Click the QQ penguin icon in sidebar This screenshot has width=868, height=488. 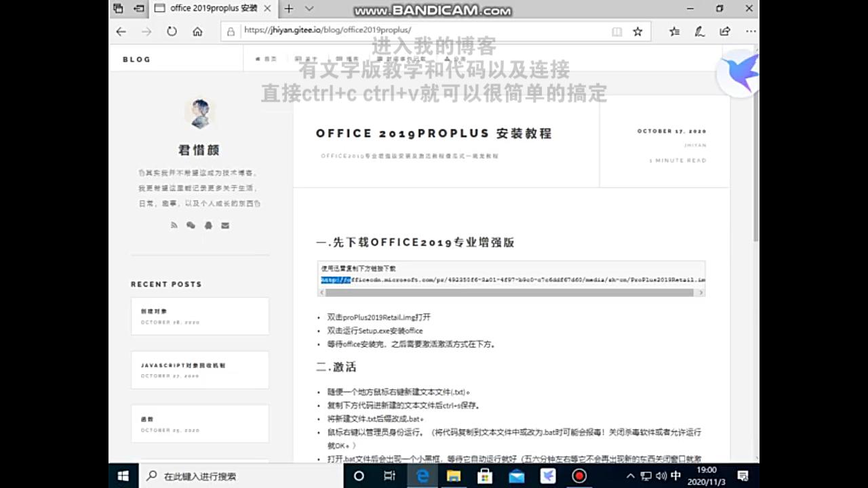pos(208,225)
